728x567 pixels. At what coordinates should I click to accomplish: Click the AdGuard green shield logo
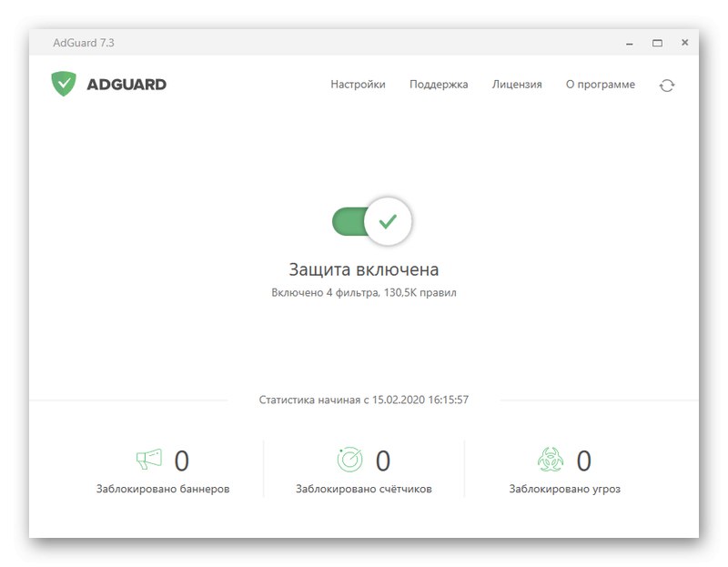(64, 84)
